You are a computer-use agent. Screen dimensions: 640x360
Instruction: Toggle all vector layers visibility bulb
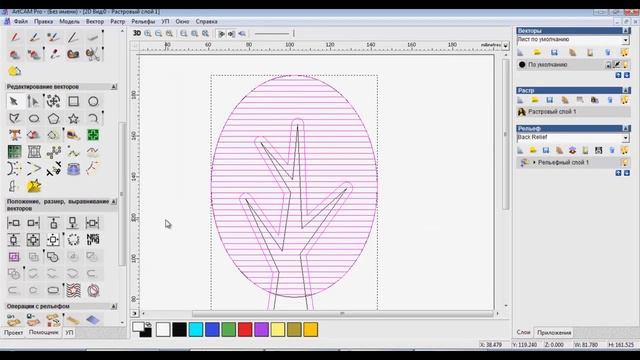click(624, 53)
